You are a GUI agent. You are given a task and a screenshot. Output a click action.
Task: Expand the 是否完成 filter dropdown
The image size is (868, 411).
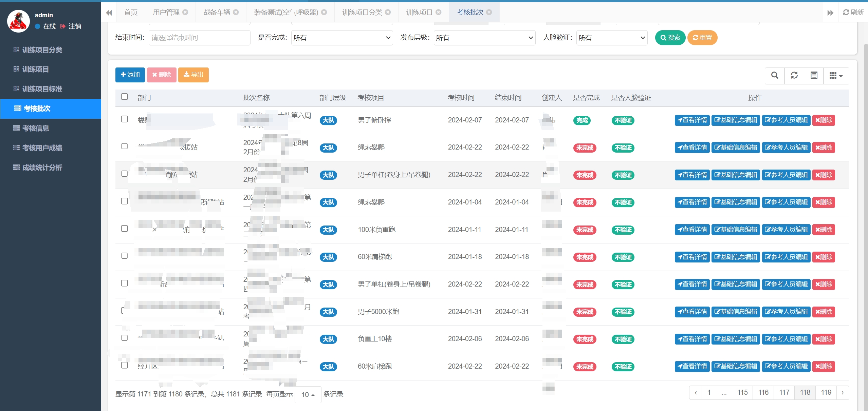342,38
